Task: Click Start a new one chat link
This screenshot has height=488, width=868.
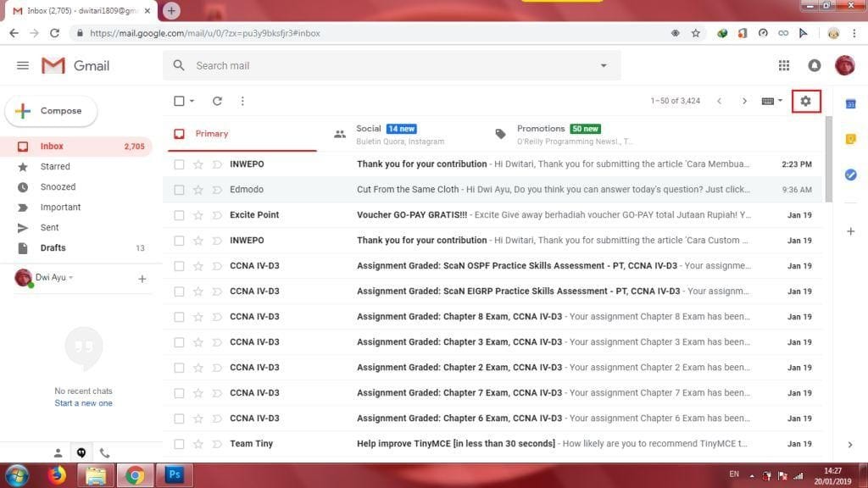Action: point(83,403)
